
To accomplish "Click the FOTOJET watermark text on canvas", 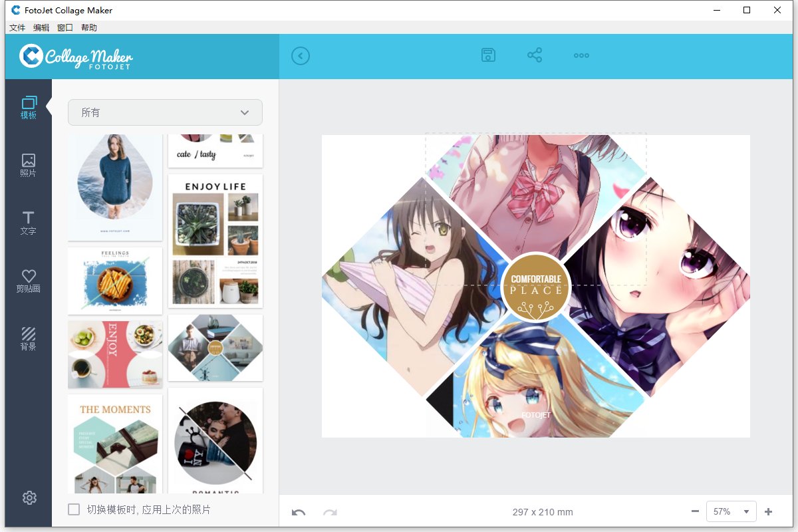I will coord(536,415).
